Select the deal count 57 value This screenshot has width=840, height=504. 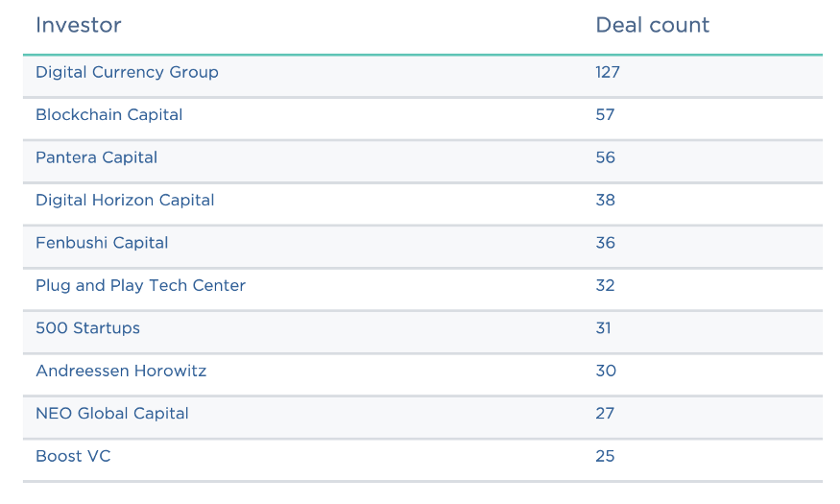(x=605, y=115)
